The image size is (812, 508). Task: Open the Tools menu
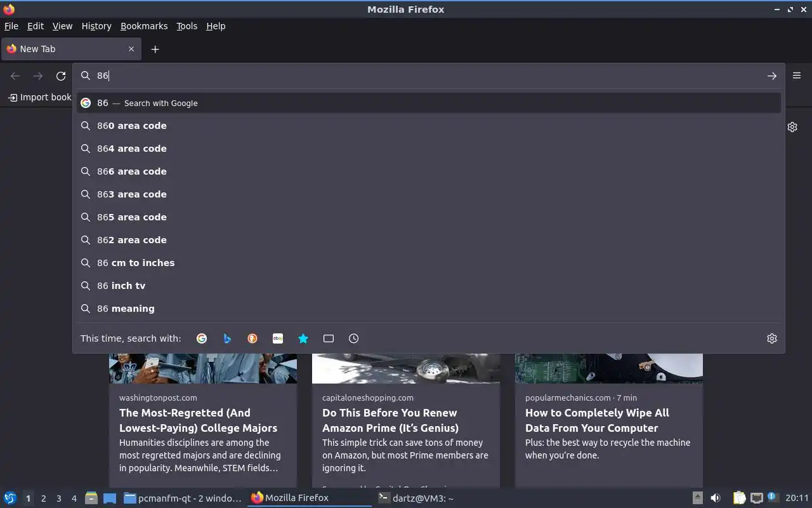[x=187, y=26]
